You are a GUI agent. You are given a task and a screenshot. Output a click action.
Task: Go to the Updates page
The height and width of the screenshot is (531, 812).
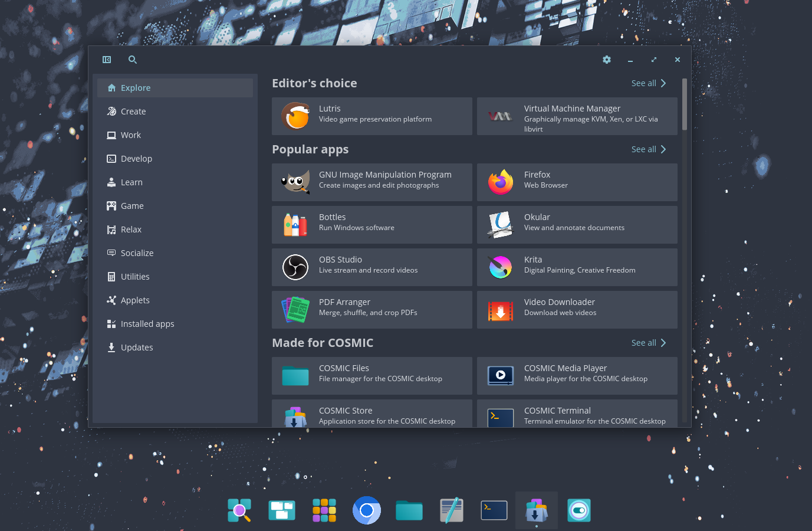(137, 348)
